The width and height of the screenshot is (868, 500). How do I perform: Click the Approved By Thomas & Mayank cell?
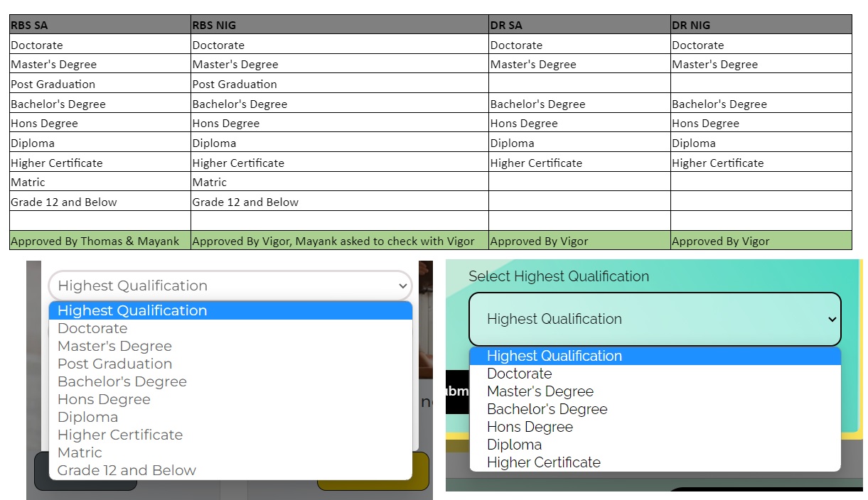[100, 241]
